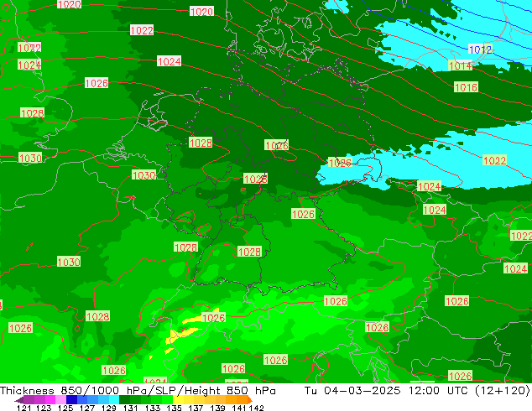
Task: Click the legend value 127
Action: coord(87,408)
